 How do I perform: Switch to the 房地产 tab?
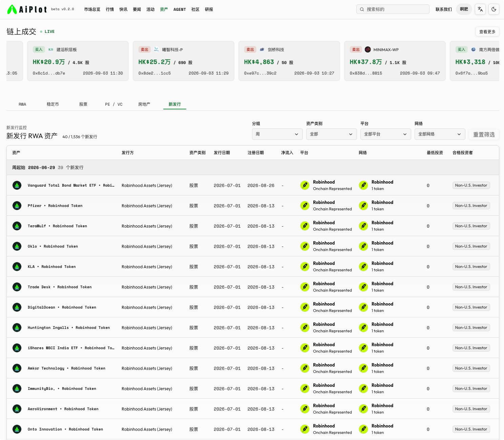pos(144,104)
